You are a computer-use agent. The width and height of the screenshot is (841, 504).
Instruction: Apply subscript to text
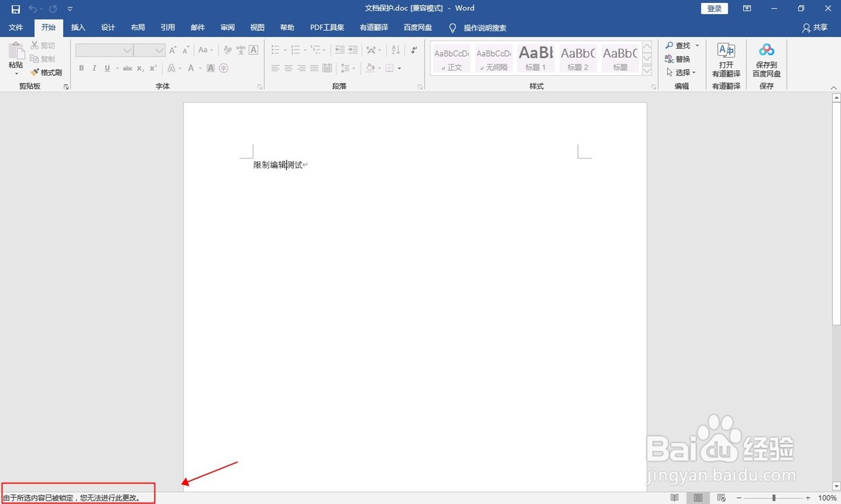(x=139, y=68)
